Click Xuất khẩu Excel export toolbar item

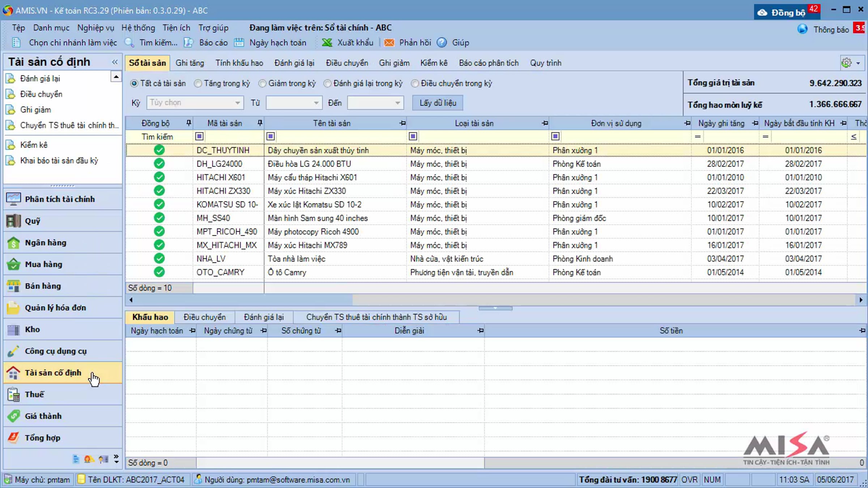pyautogui.click(x=348, y=43)
